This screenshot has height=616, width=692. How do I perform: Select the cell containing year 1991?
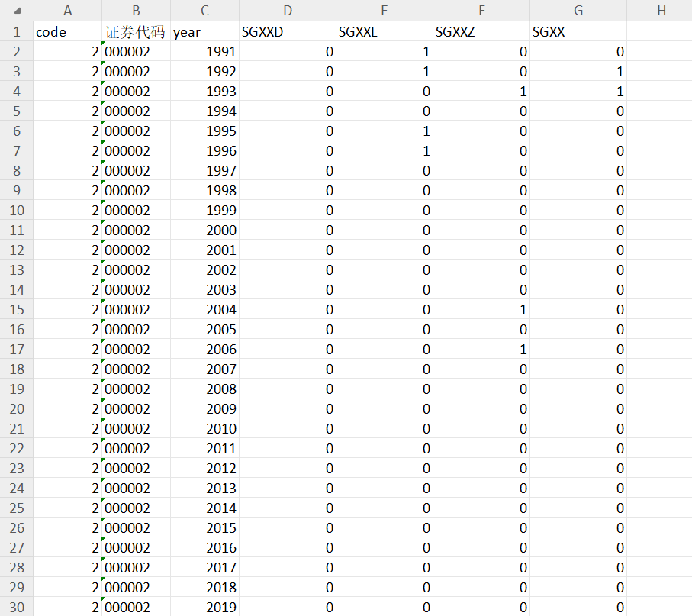[x=204, y=52]
